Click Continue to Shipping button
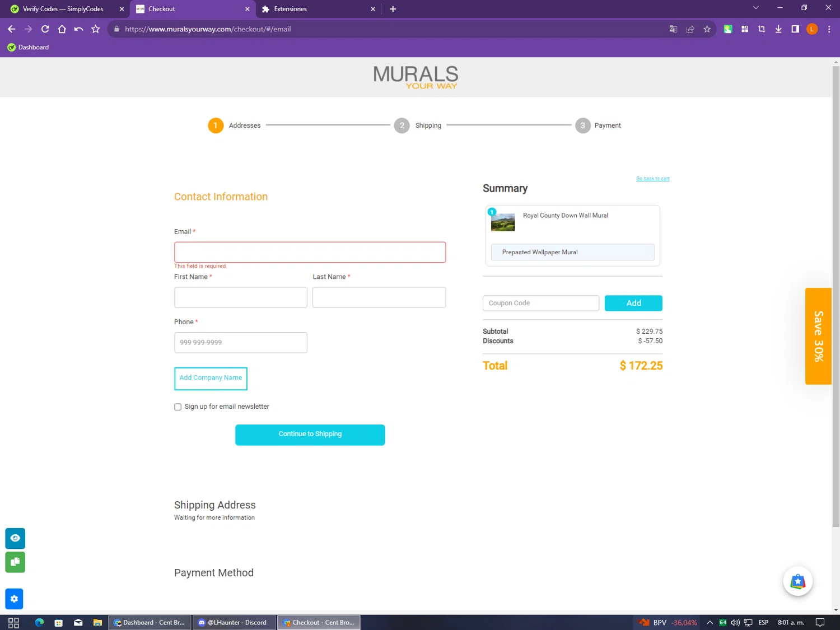This screenshot has width=840, height=630. (x=310, y=435)
